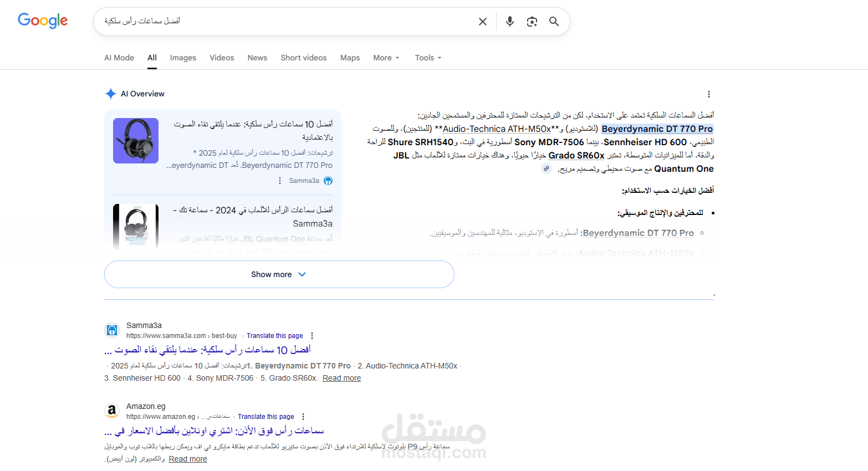Click the Google logo
868x471 pixels.
pos(43,21)
